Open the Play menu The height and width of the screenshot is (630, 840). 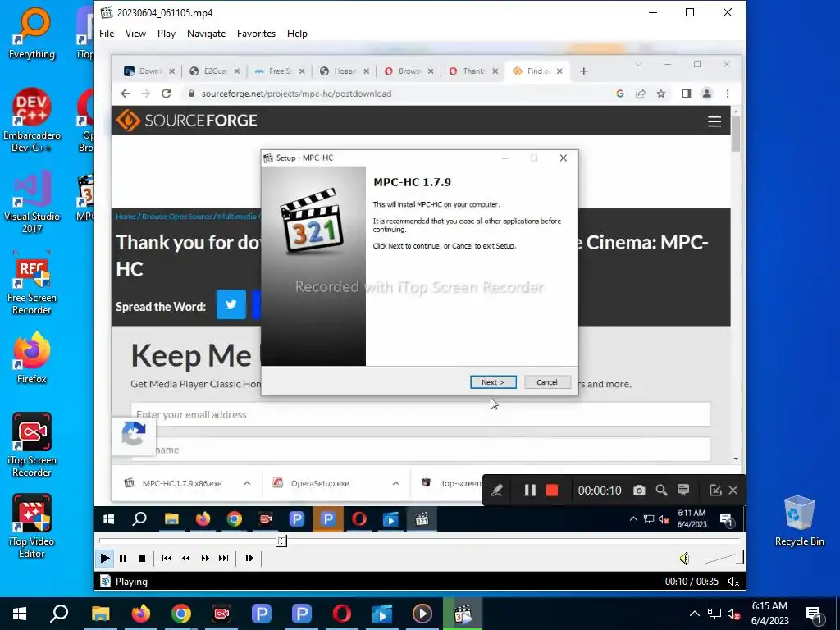166,33
